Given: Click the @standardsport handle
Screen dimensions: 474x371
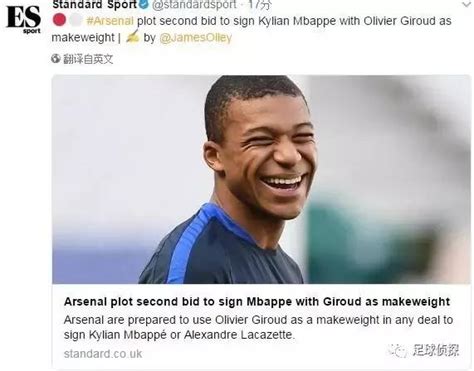Looking at the screenshot, I should click(194, 5).
